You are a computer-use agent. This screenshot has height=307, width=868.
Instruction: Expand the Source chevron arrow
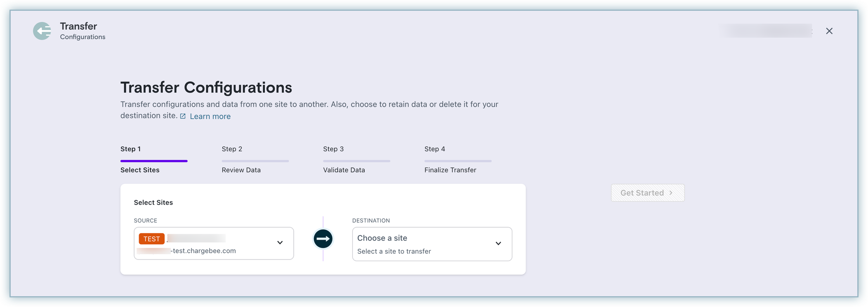click(280, 243)
